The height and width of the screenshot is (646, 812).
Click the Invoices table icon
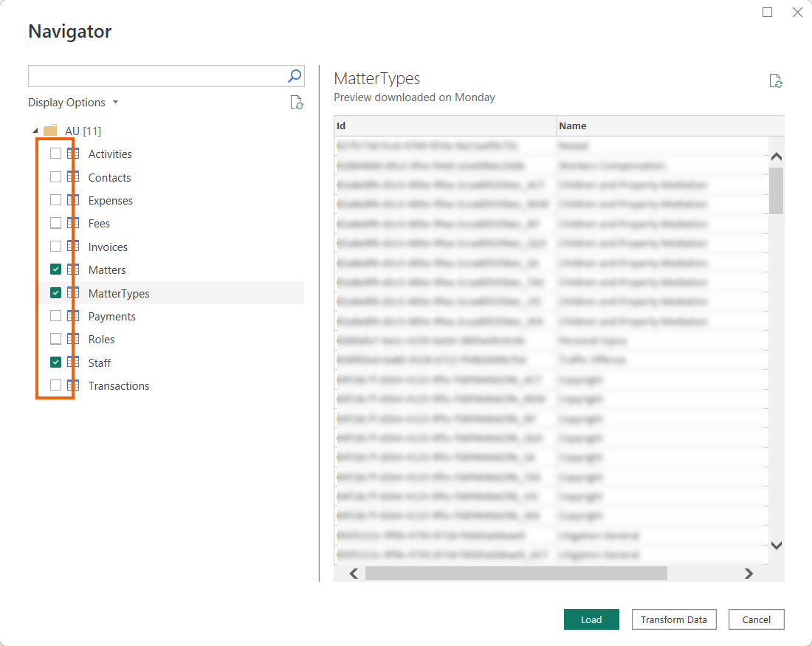click(73, 247)
